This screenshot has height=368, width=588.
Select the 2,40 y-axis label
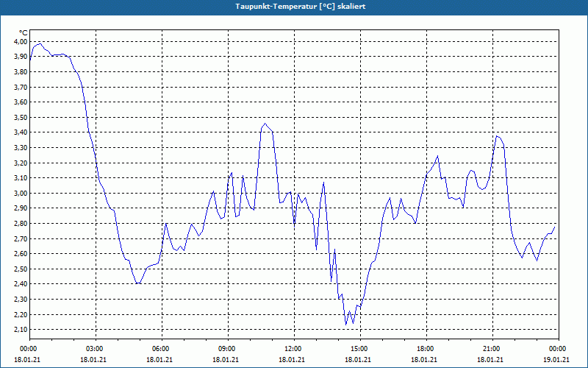(21, 284)
